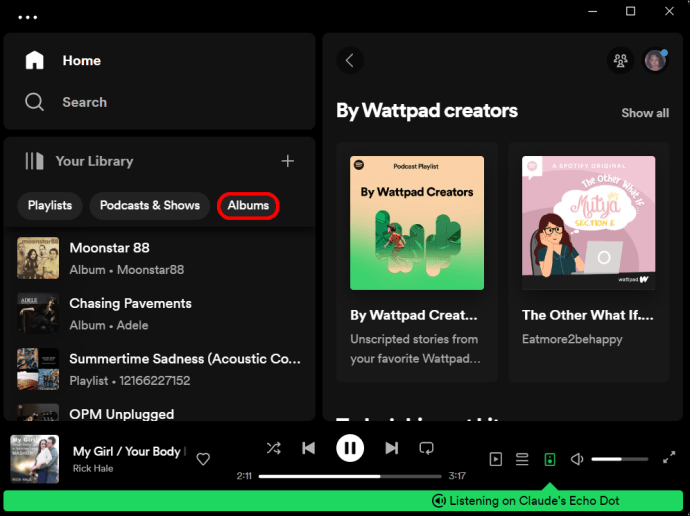Open Moonstar 88 album

(x=159, y=258)
